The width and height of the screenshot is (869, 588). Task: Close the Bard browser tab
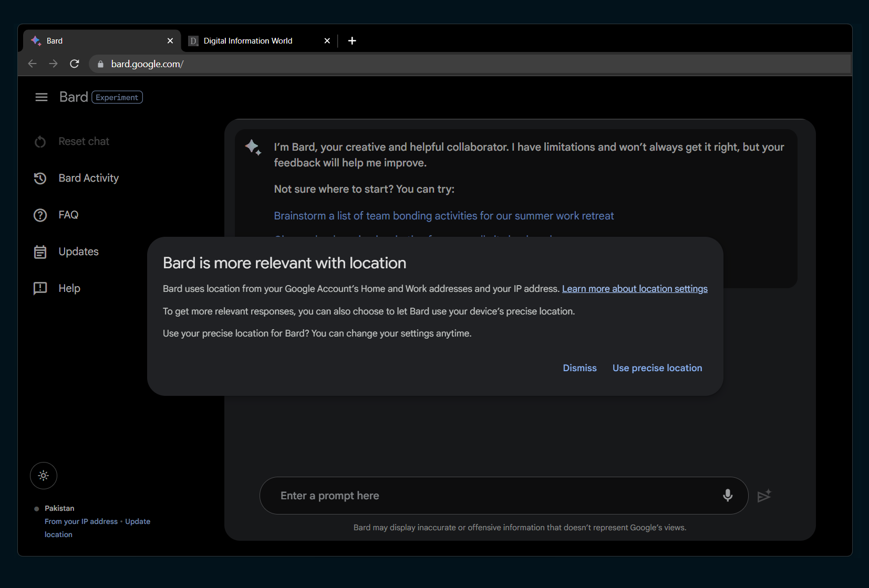(170, 40)
